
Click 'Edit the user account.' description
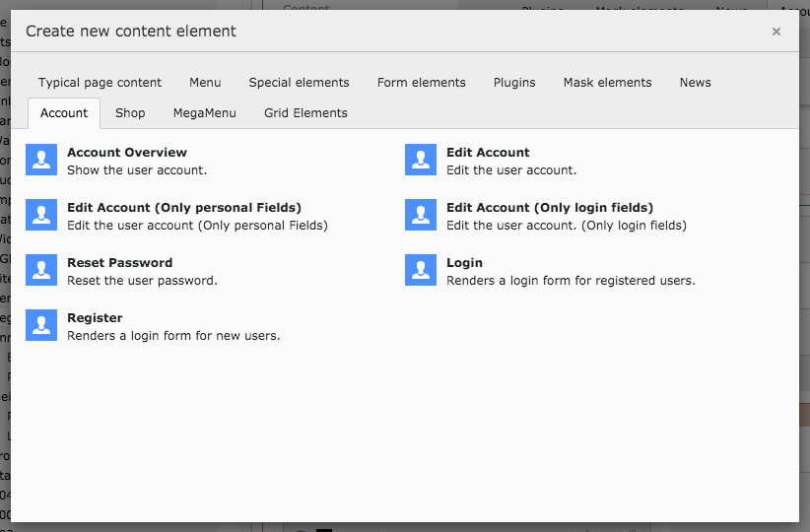511,170
